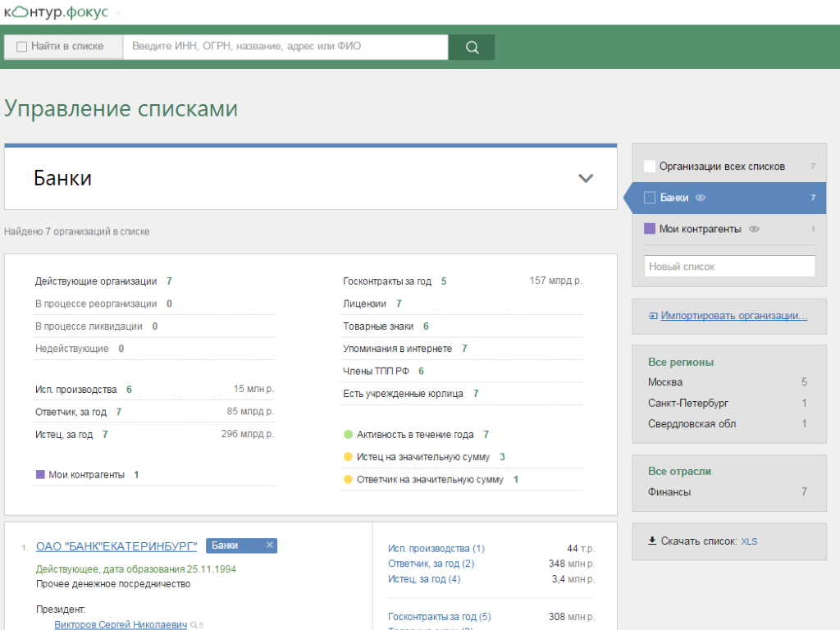Click the purple Мои контрагенты swatch in the stats panel
Screen dimensions: 840x630
click(40, 474)
